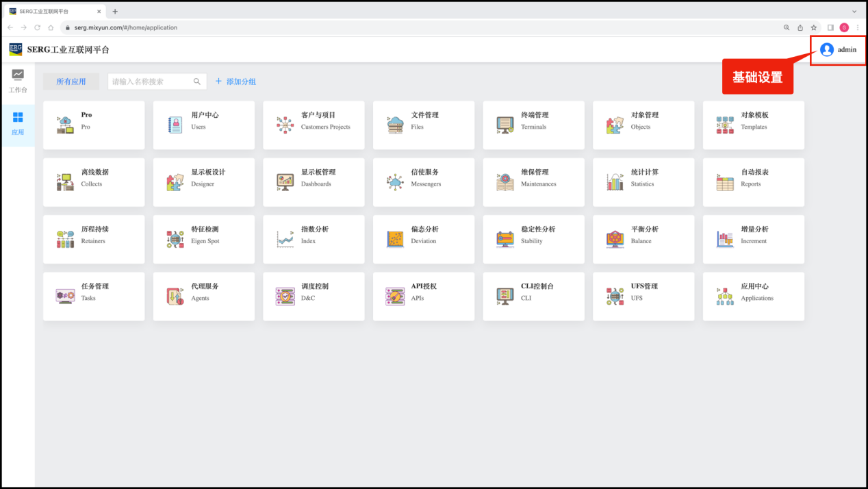The height and width of the screenshot is (489, 868).
Task: Open the 用户中心 Users app icon
Action: (175, 125)
